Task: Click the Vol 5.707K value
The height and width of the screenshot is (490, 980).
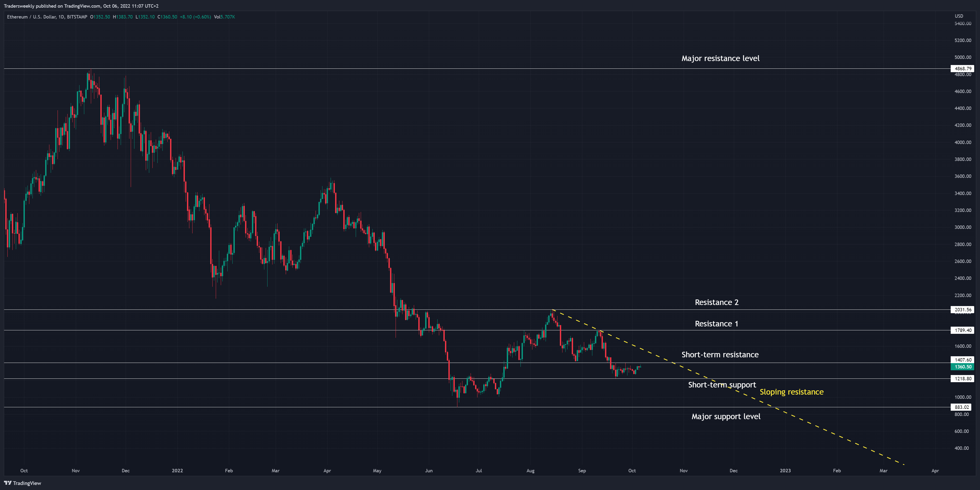Action: [224, 17]
